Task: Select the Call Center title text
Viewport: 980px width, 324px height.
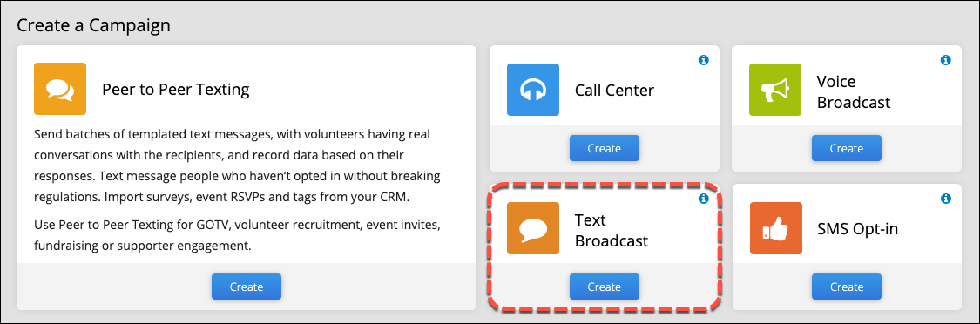Action: point(614,90)
